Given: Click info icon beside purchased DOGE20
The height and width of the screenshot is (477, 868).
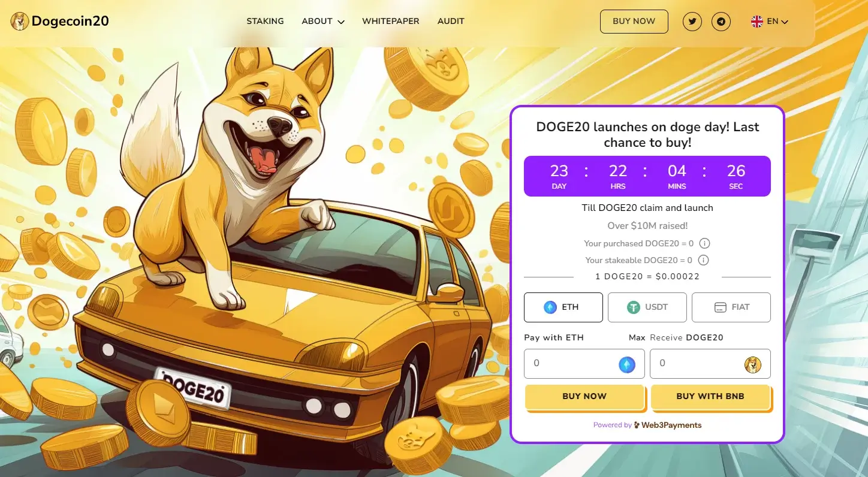Looking at the screenshot, I should (705, 243).
